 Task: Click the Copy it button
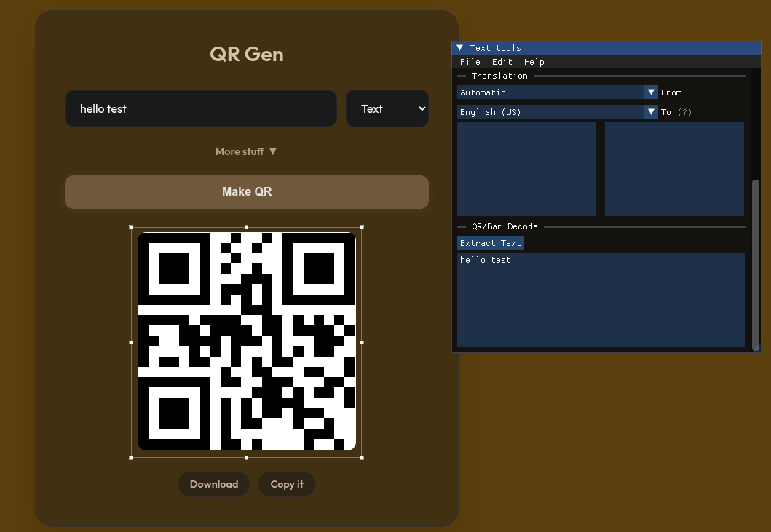[287, 484]
